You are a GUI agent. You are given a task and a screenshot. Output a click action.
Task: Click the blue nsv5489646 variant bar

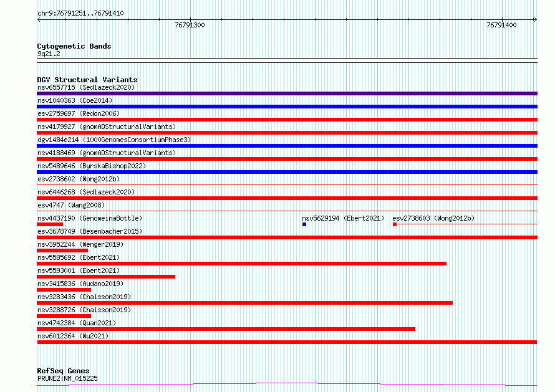pyautogui.click(x=287, y=172)
